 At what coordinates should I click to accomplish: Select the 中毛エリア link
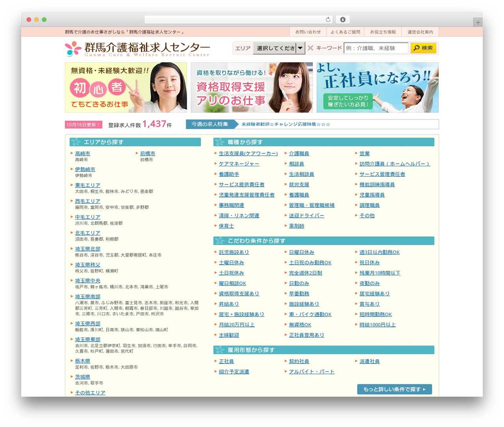[87, 217]
